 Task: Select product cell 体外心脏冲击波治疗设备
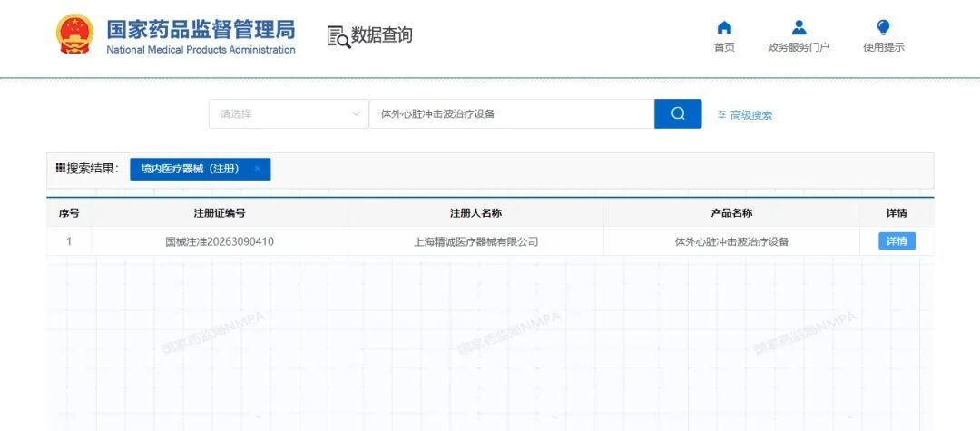(731, 241)
